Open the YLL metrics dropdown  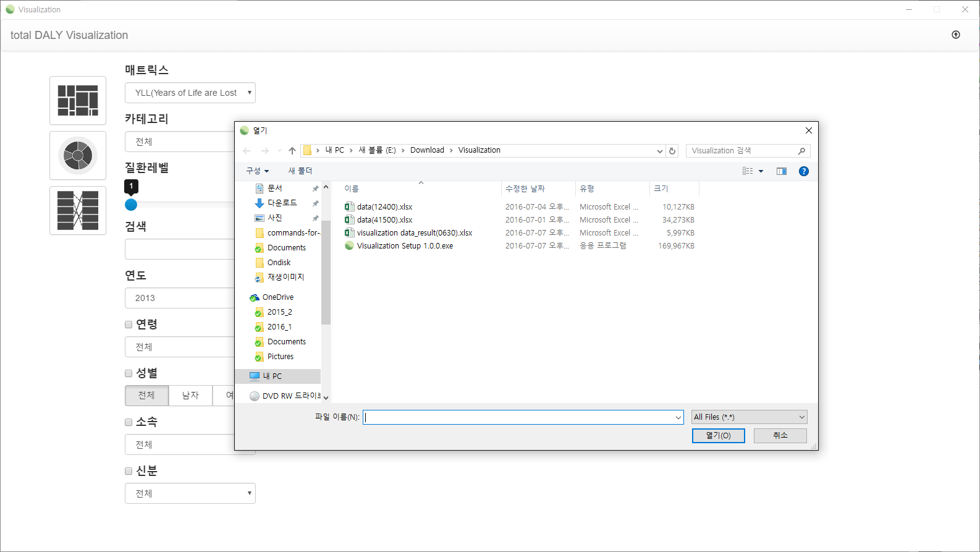(x=190, y=93)
